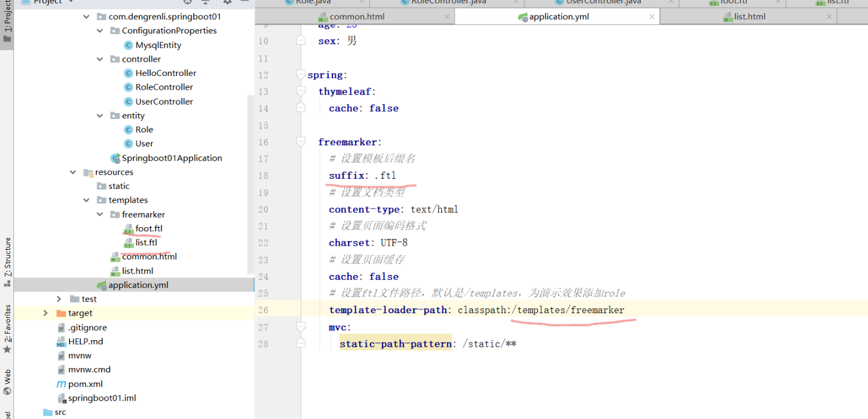Viewport: 868px width, 419px height.
Task: Collapse the templates folder chevron
Action: click(x=87, y=200)
